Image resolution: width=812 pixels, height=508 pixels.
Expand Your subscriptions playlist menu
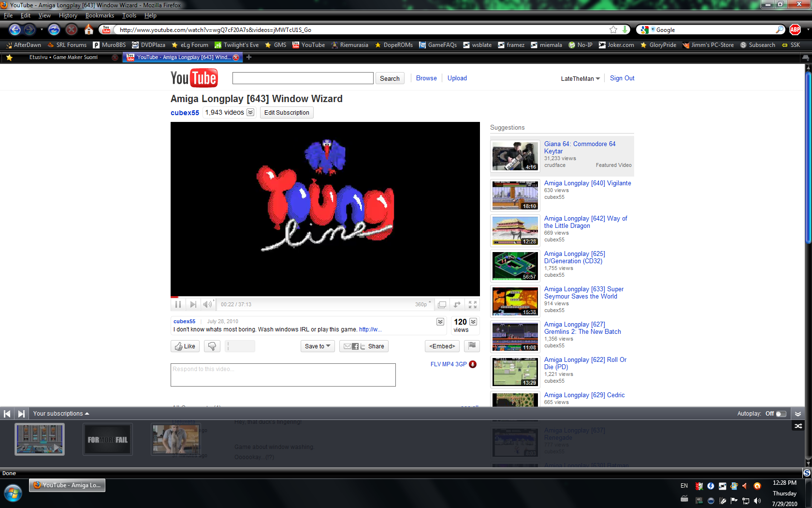point(61,414)
